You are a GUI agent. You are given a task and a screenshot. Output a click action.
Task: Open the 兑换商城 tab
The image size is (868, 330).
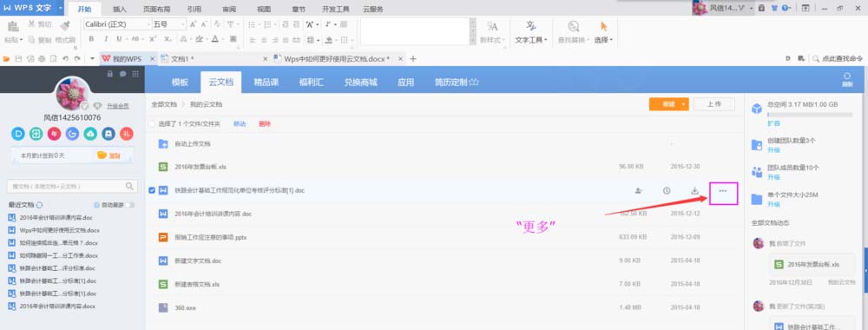coord(360,82)
